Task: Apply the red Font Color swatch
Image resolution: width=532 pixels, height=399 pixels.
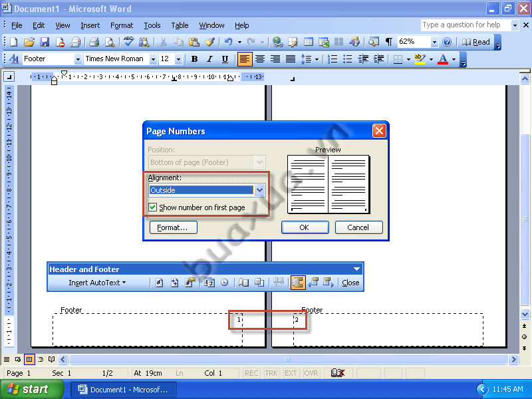Action: (x=443, y=59)
